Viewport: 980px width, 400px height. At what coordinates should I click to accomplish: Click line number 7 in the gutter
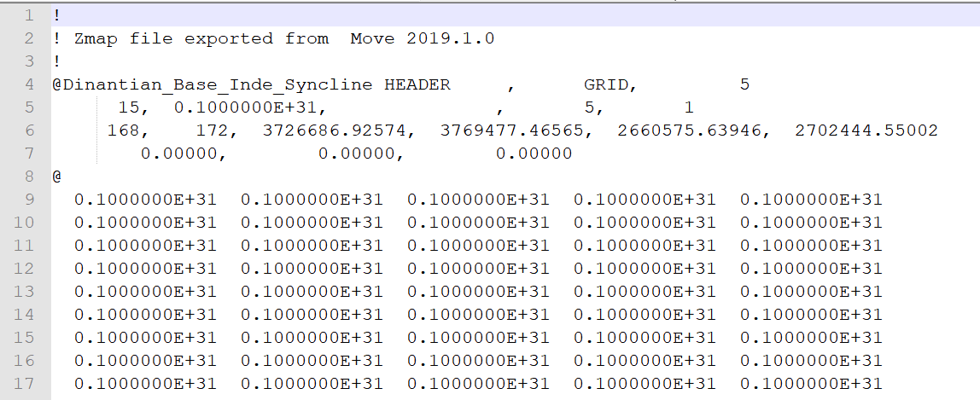click(29, 154)
